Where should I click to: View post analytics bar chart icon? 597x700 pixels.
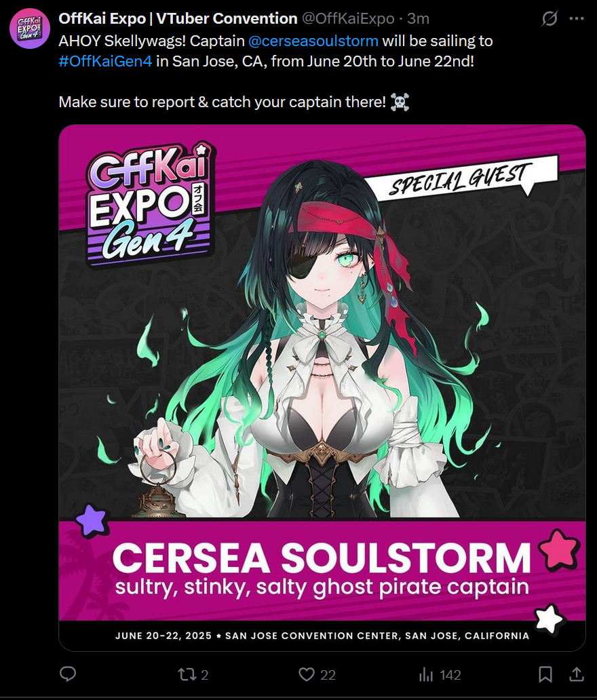(x=426, y=674)
